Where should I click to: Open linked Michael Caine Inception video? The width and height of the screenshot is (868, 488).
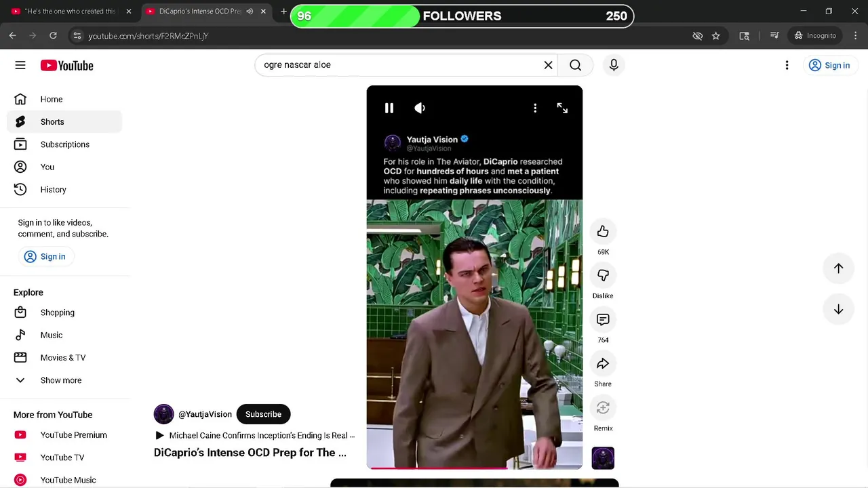tap(255, 435)
